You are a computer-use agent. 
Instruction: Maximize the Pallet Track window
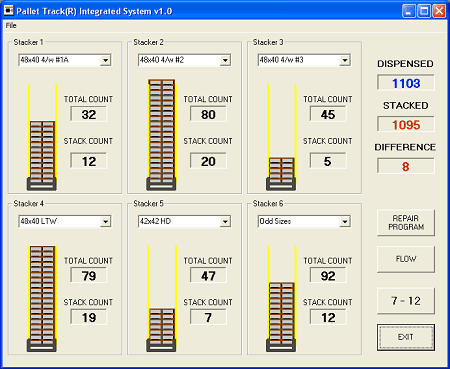[424, 11]
